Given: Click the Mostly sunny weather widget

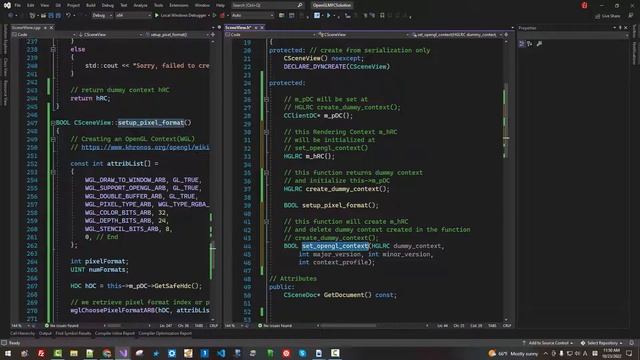Looking at the screenshot, I should click(x=513, y=353).
